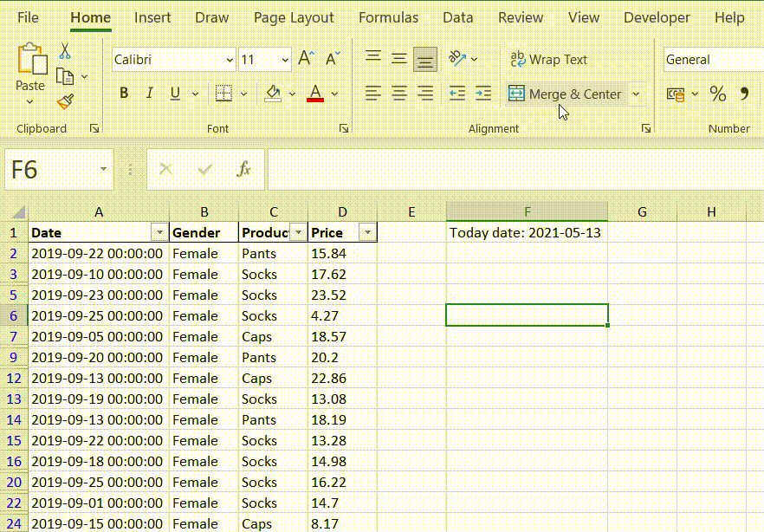764x532 pixels.
Task: Open the Date column filter dropdown
Action: [x=159, y=232]
